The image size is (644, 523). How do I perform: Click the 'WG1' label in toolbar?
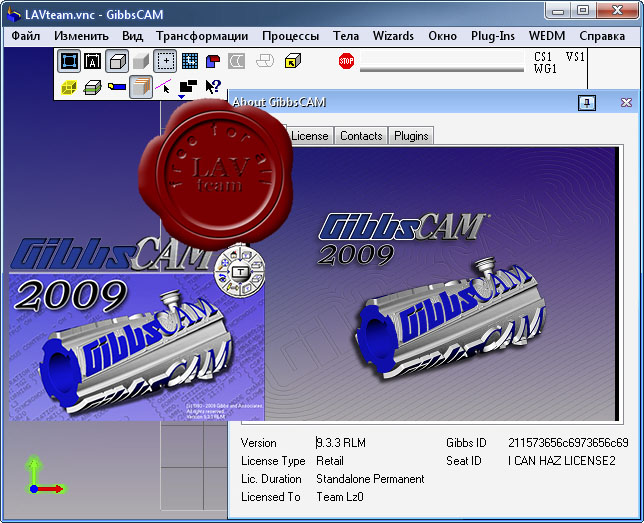point(545,69)
